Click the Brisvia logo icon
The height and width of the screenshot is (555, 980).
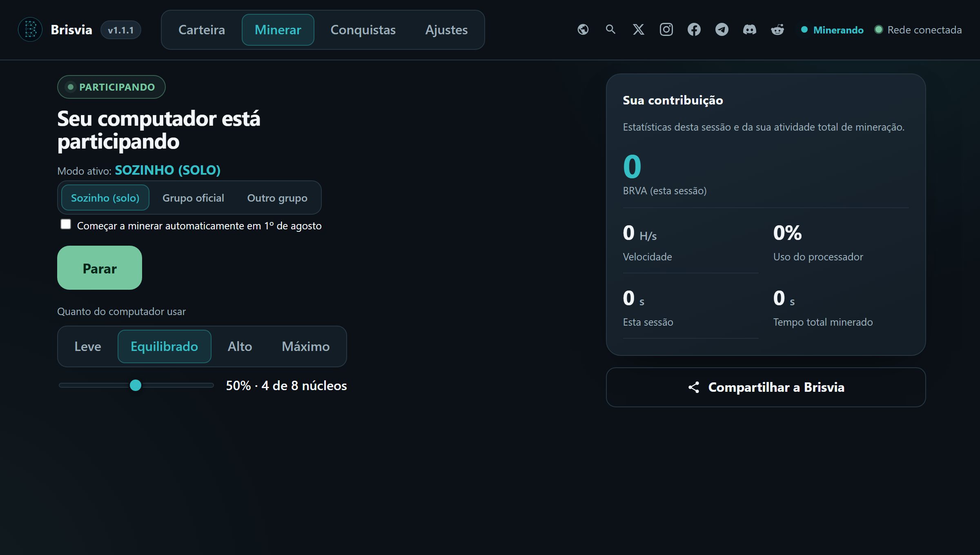(x=30, y=29)
